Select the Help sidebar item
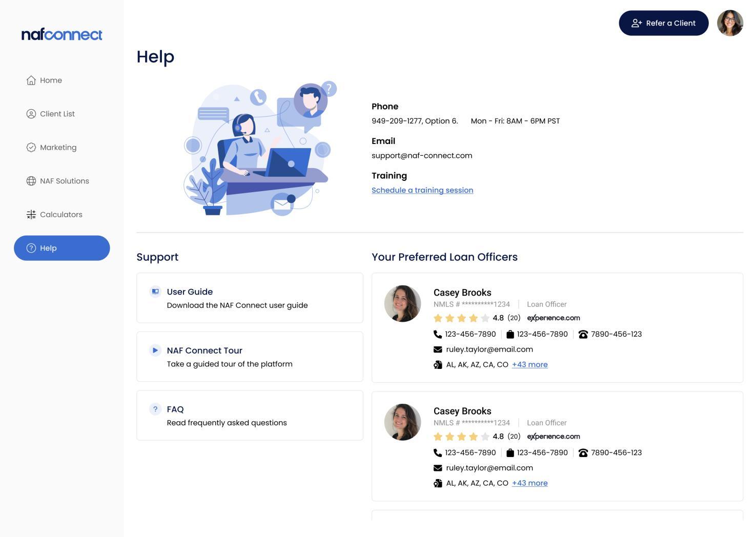The width and height of the screenshot is (756, 537). tap(62, 248)
